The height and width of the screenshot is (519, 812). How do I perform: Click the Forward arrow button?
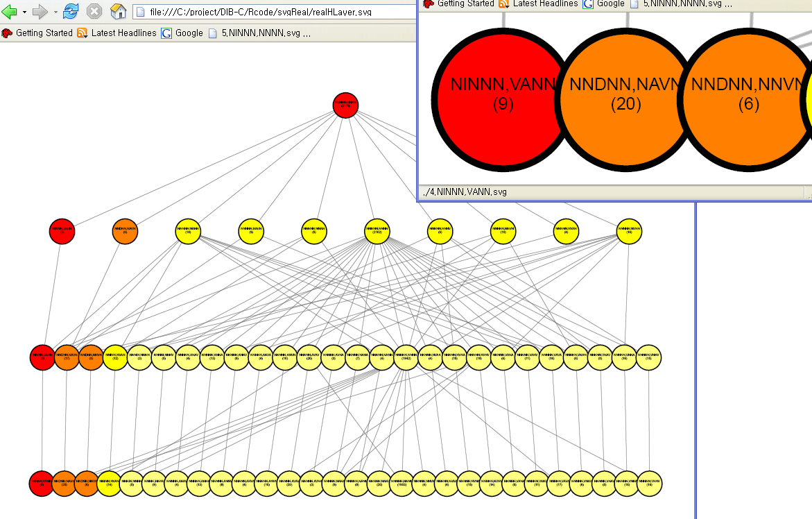point(41,12)
